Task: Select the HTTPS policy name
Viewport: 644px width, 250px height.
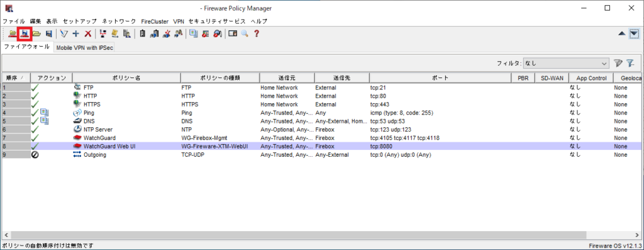Action: click(92, 105)
